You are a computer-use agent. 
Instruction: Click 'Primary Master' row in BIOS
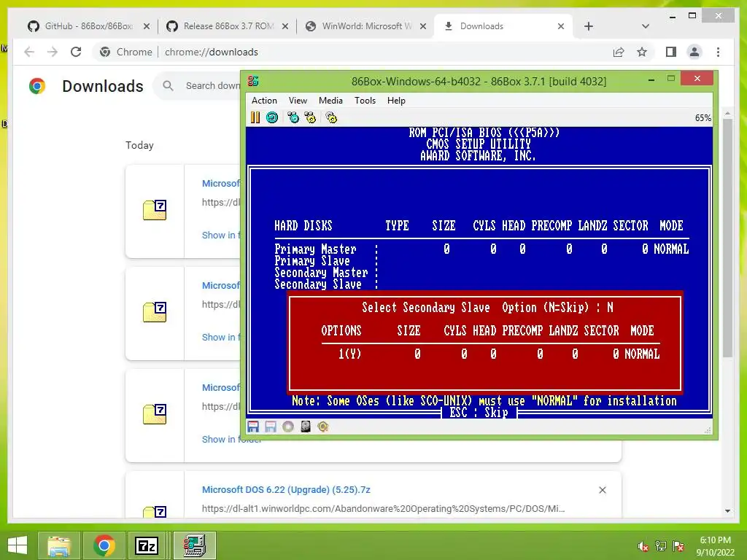pos(481,249)
